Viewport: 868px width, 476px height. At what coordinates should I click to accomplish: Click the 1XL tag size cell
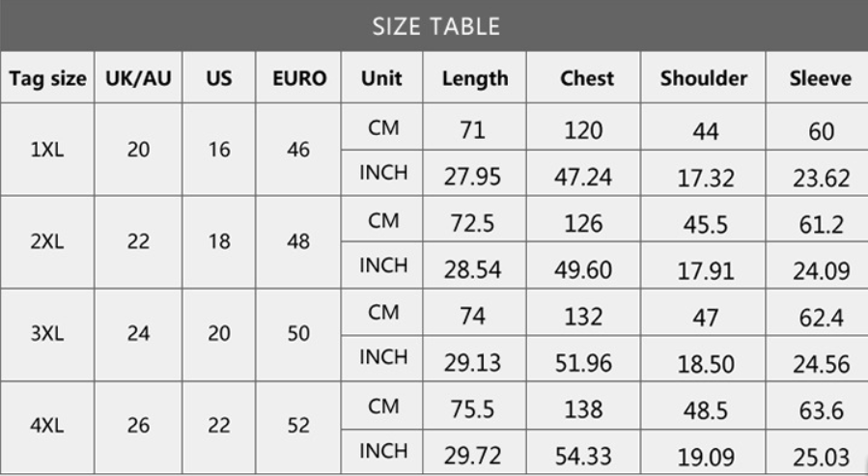tap(46, 151)
